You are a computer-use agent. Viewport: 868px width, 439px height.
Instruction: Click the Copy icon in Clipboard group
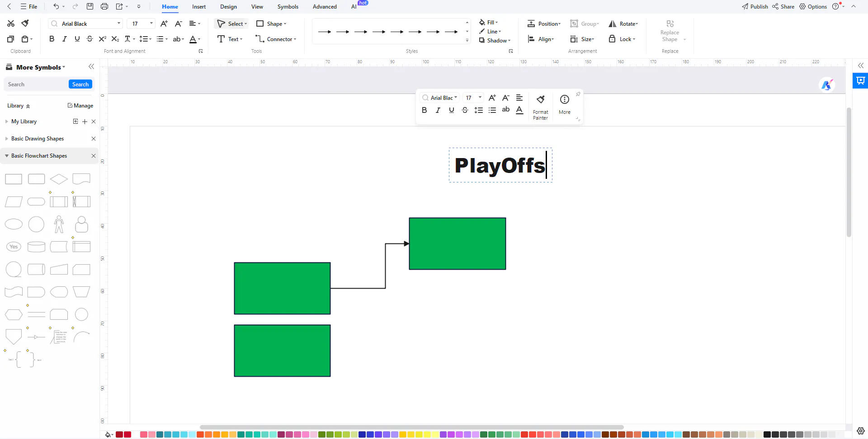(x=11, y=39)
